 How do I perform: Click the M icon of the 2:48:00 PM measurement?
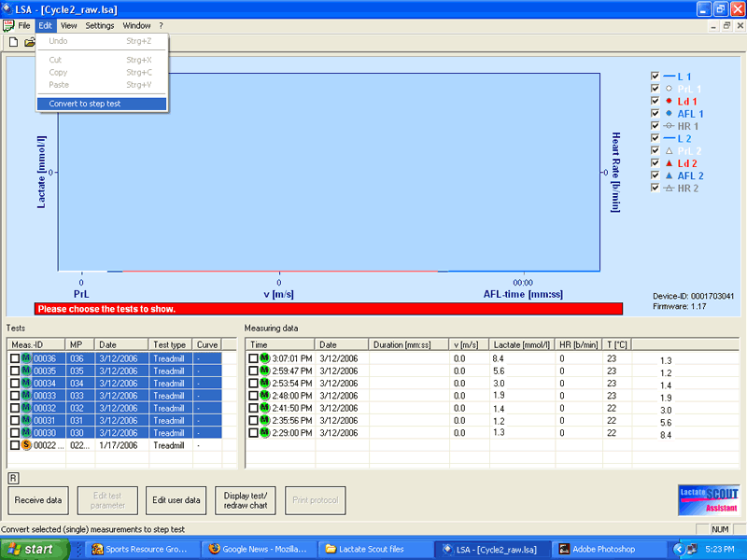(265, 395)
